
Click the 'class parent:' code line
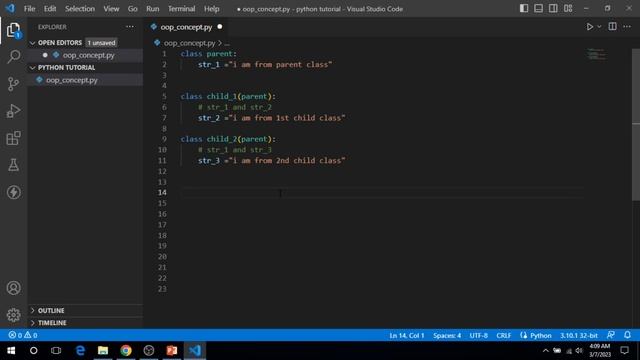209,54
